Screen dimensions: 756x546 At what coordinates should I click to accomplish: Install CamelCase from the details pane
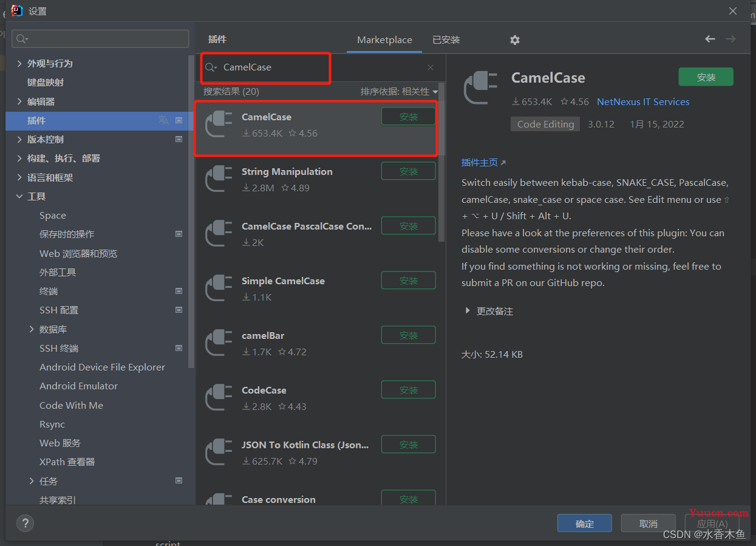coord(706,77)
